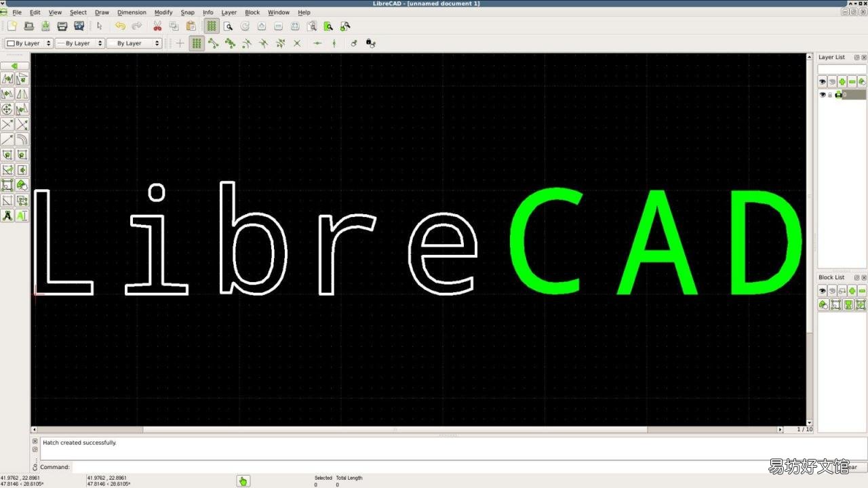Remove layer with green minus in Layer List
868x488 pixels.
pyautogui.click(x=852, y=81)
